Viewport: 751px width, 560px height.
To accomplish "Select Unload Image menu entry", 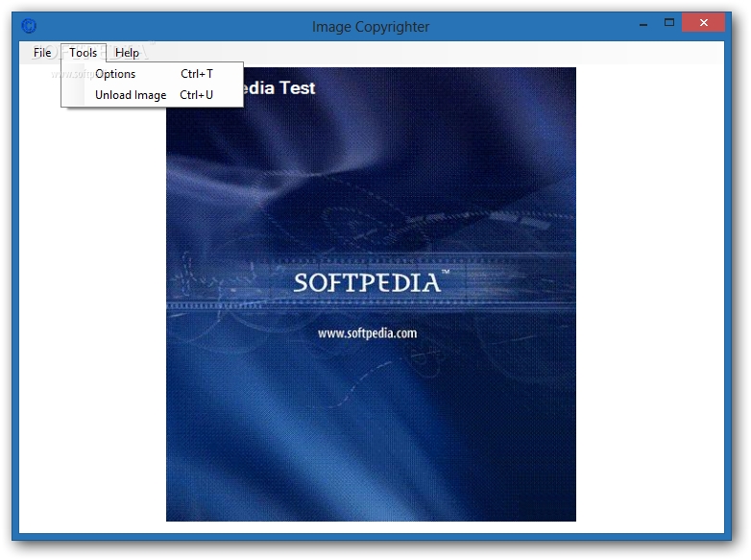I will coord(153,95).
